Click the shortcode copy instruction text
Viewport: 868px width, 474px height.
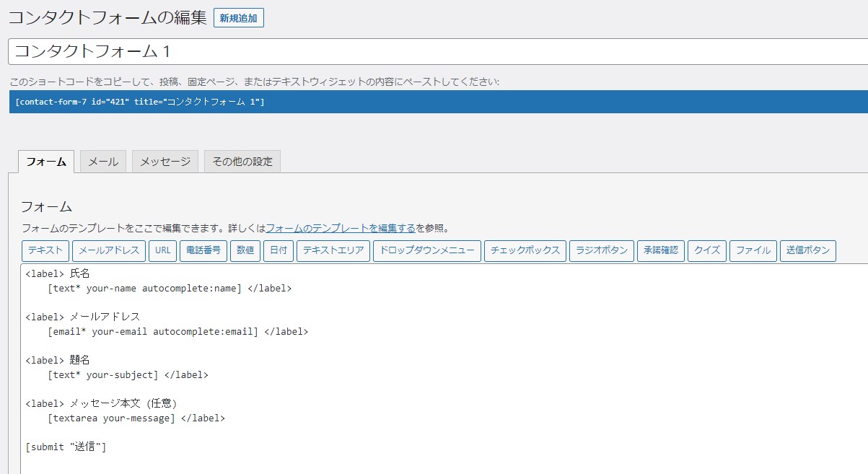(x=255, y=82)
